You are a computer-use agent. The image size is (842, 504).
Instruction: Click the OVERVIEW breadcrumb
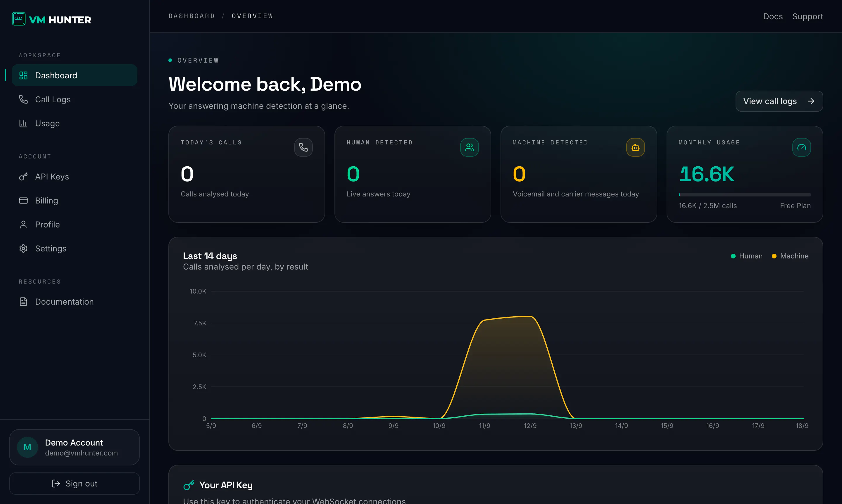tap(252, 16)
